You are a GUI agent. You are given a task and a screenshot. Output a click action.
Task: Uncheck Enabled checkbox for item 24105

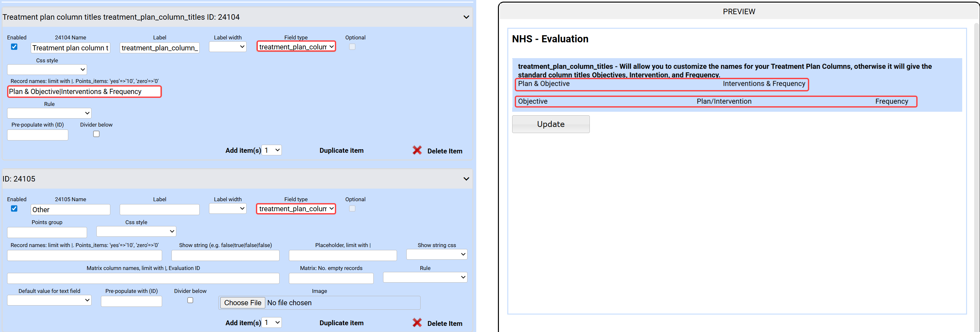click(x=14, y=209)
